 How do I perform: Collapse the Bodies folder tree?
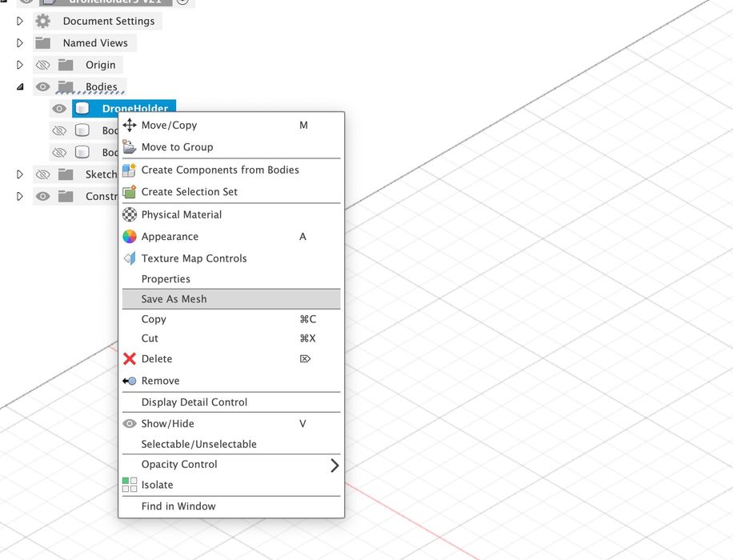[20, 87]
